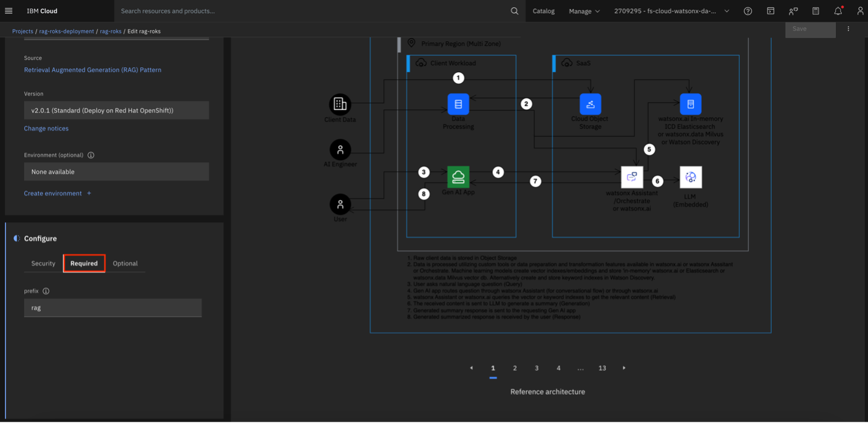Click the Change notices link
868x424 pixels.
pyautogui.click(x=46, y=129)
